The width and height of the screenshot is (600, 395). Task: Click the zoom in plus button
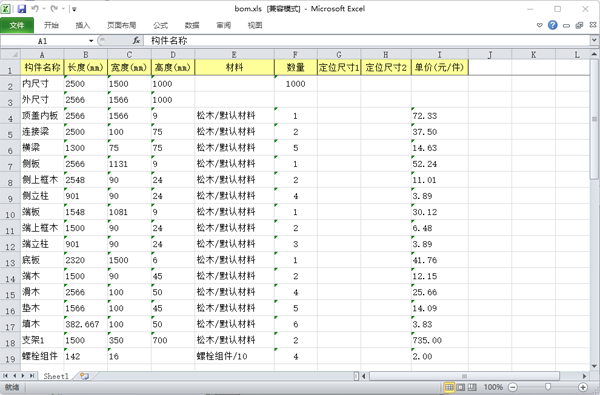tap(583, 387)
